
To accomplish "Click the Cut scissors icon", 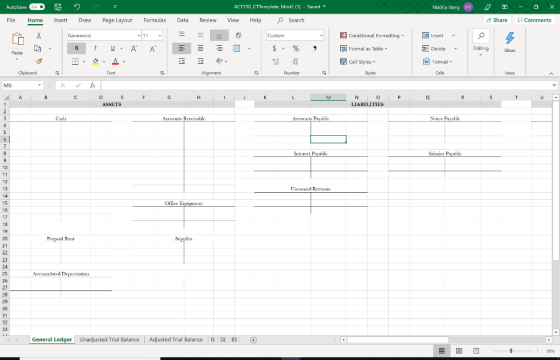I will (x=39, y=35).
